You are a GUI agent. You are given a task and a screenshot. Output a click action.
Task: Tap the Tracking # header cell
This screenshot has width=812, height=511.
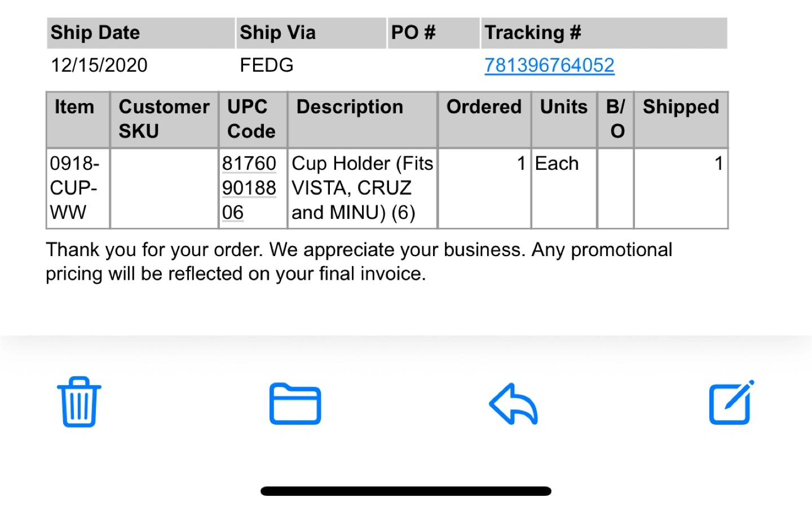pos(604,33)
